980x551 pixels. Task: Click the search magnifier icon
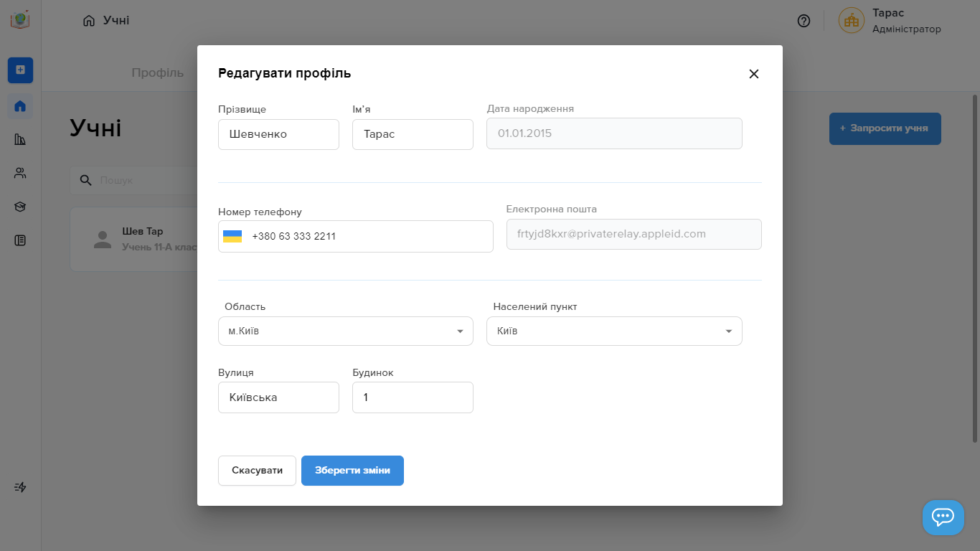[x=85, y=180]
